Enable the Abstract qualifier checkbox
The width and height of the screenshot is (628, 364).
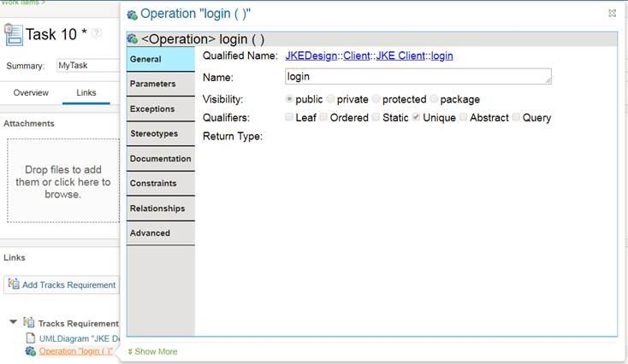pos(464,117)
